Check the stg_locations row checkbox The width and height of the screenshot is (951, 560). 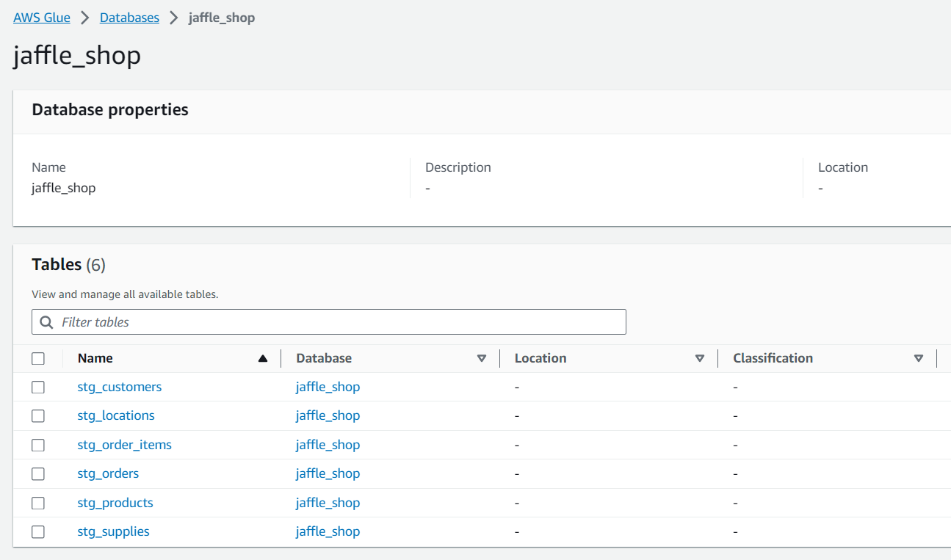pos(38,416)
